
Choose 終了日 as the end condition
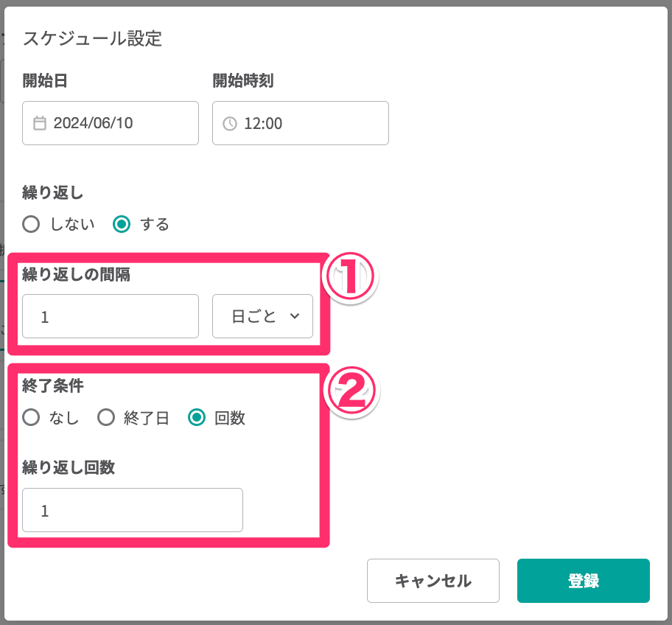(107, 418)
